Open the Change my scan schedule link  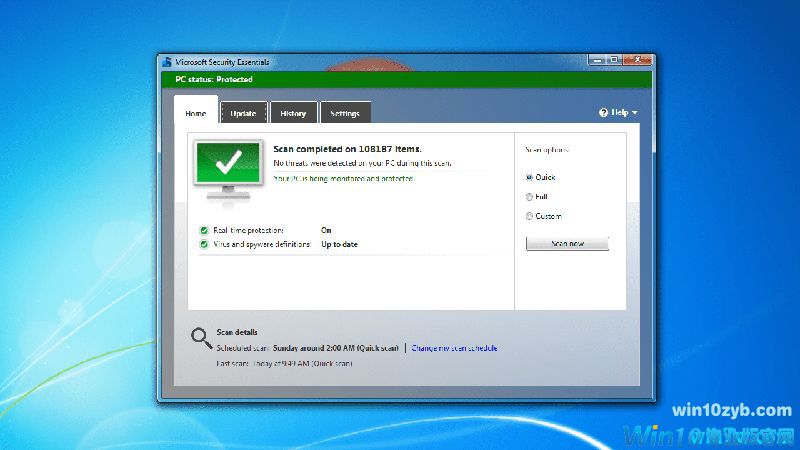pyautogui.click(x=454, y=348)
